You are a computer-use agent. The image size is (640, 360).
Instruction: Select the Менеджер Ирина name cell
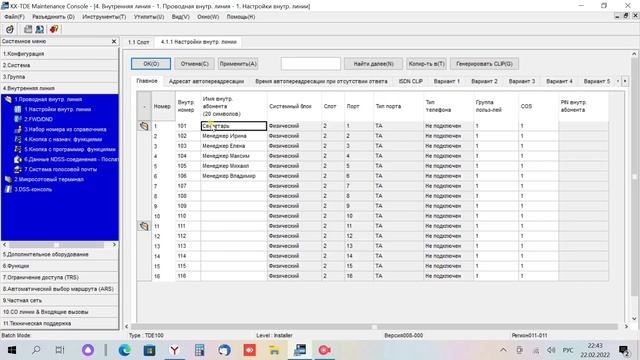(x=234, y=136)
